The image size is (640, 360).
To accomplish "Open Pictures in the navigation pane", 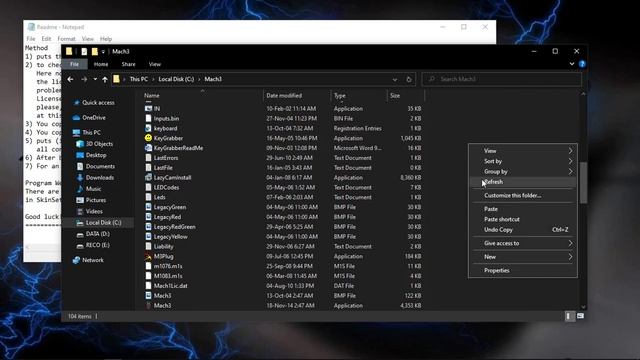I will 96,200.
